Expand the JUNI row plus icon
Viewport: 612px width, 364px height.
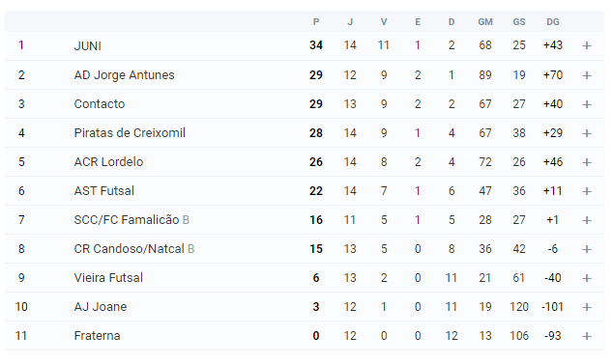[587, 46]
